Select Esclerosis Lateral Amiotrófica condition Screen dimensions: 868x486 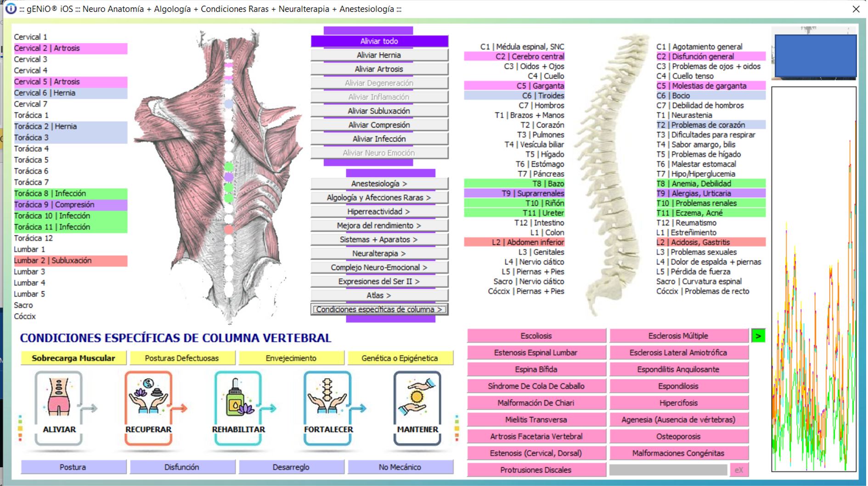679,353
